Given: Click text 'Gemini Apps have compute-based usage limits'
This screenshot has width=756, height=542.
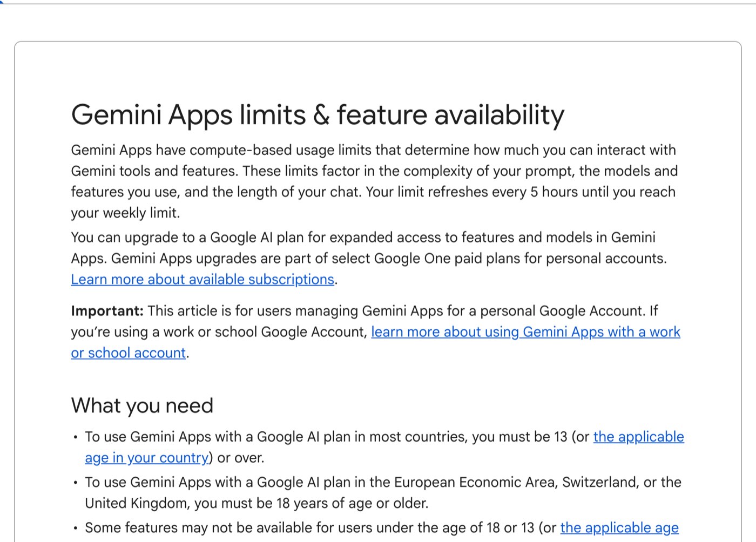Looking at the screenshot, I should tap(221, 150).
